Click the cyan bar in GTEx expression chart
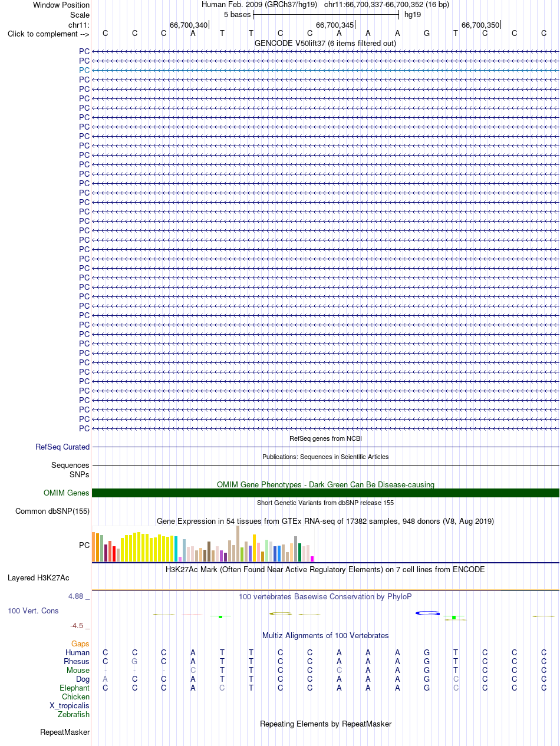Viewport: 560px width, 746px height. pos(176,549)
